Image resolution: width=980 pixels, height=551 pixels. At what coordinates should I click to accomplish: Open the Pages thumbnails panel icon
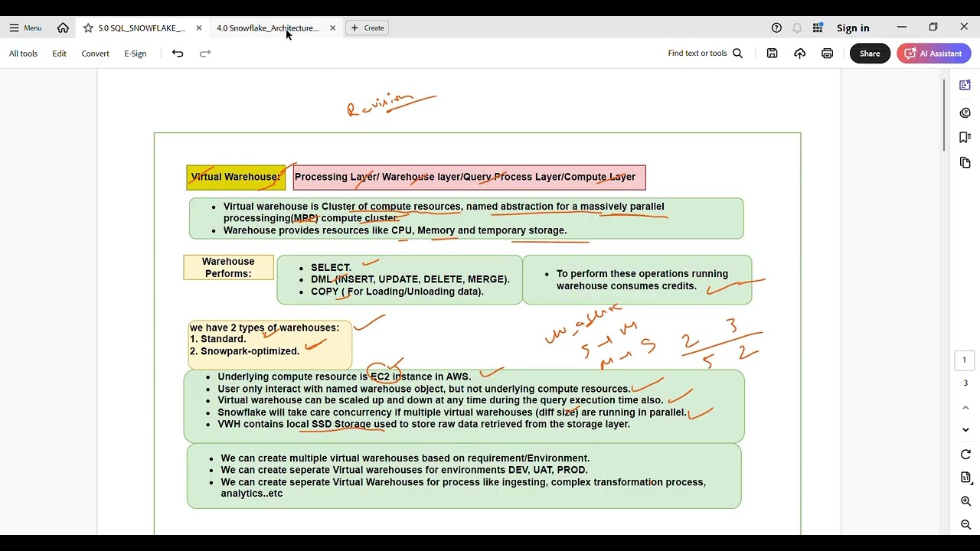(965, 163)
